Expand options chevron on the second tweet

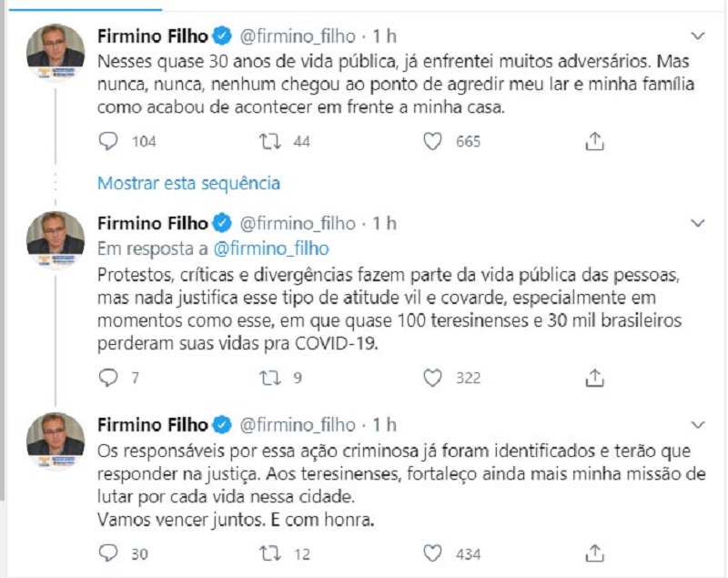tap(697, 221)
